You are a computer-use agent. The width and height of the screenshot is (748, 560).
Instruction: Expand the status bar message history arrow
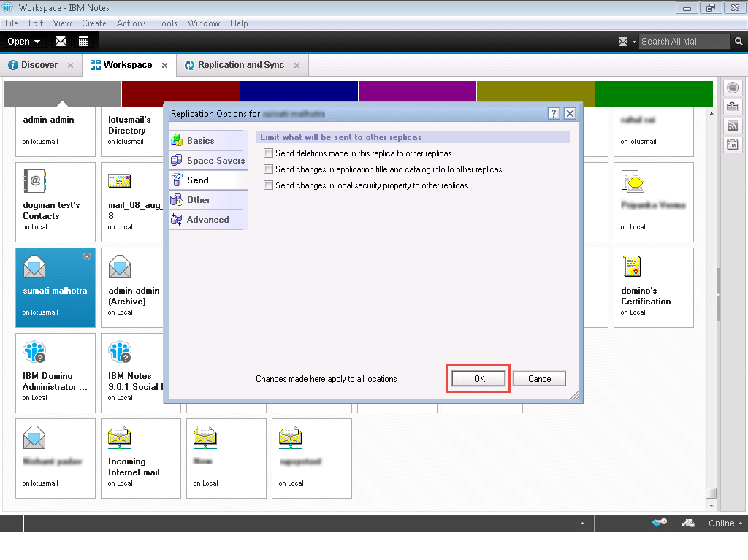click(582, 523)
